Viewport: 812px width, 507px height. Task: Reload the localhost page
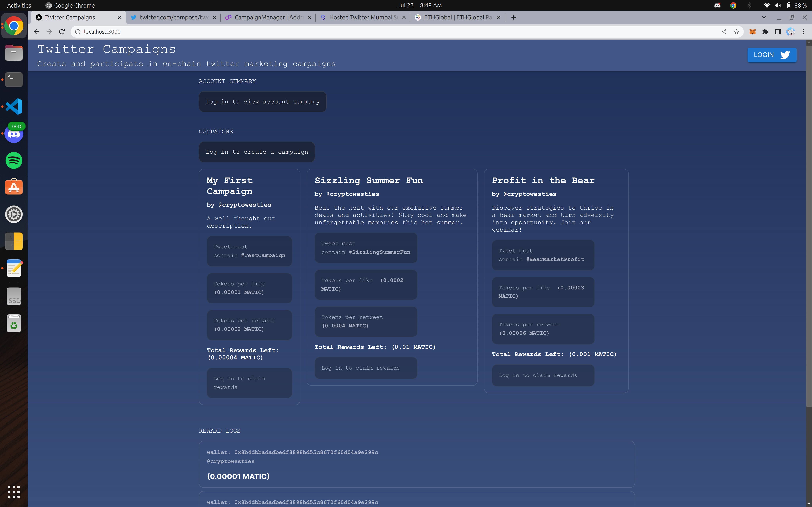[x=62, y=31]
